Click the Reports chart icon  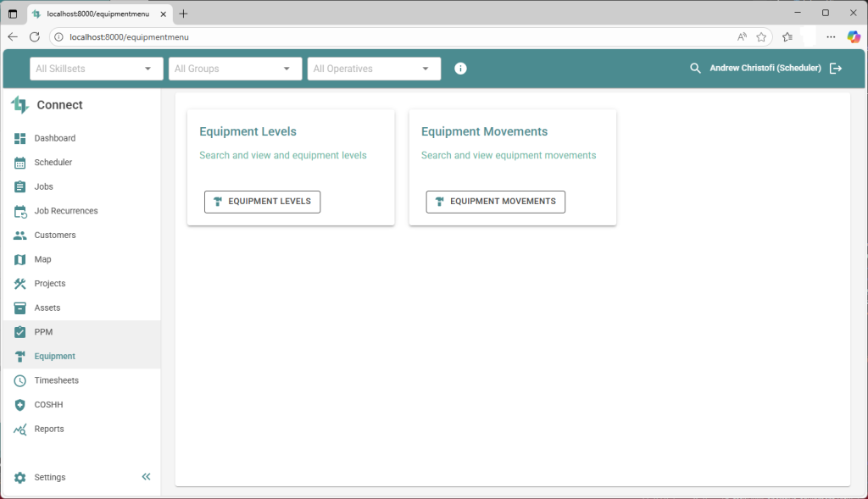(20, 430)
